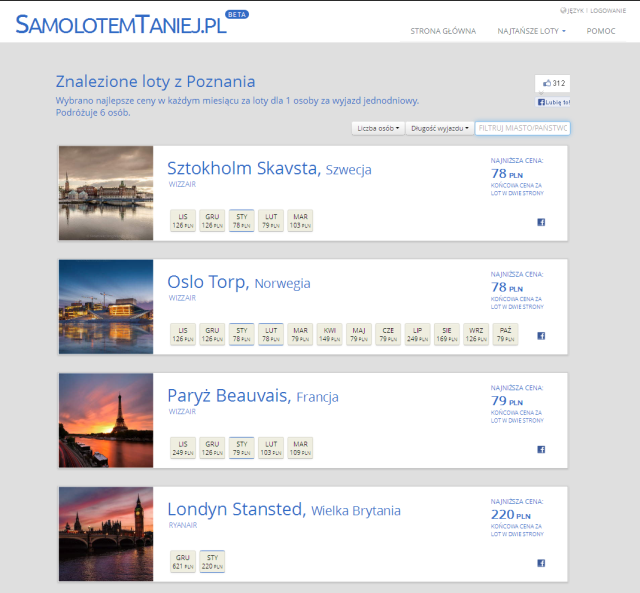The width and height of the screenshot is (640, 593).
Task: Select STY 78 PLN for Oslo Torp
Action: (x=242, y=334)
